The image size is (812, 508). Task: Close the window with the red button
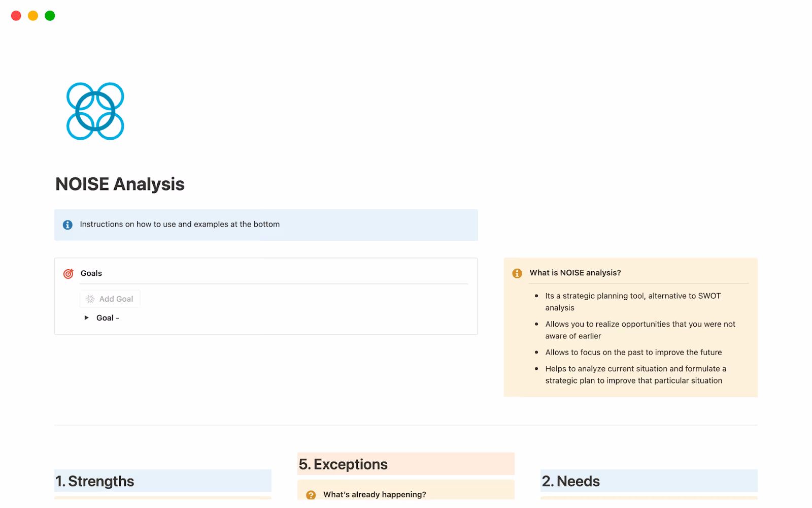coord(16,16)
